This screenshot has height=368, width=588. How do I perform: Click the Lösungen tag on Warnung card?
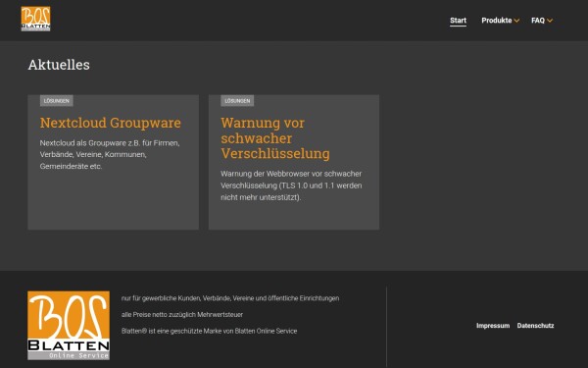(237, 101)
